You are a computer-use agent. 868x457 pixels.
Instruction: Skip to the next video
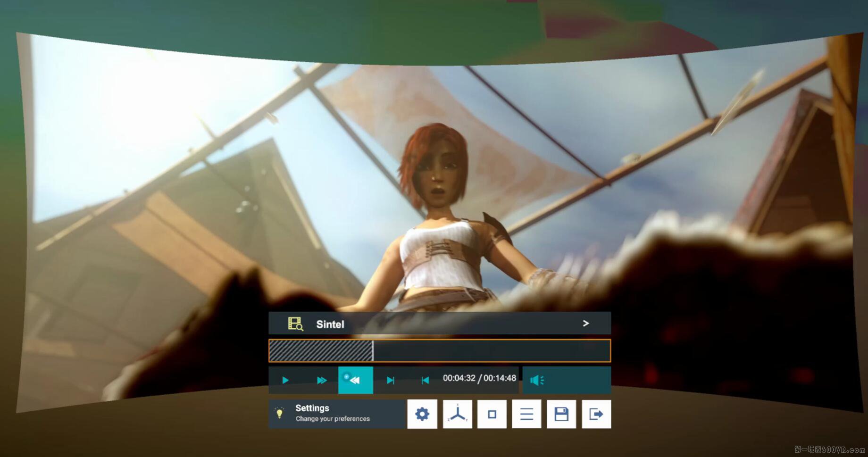pos(390,380)
